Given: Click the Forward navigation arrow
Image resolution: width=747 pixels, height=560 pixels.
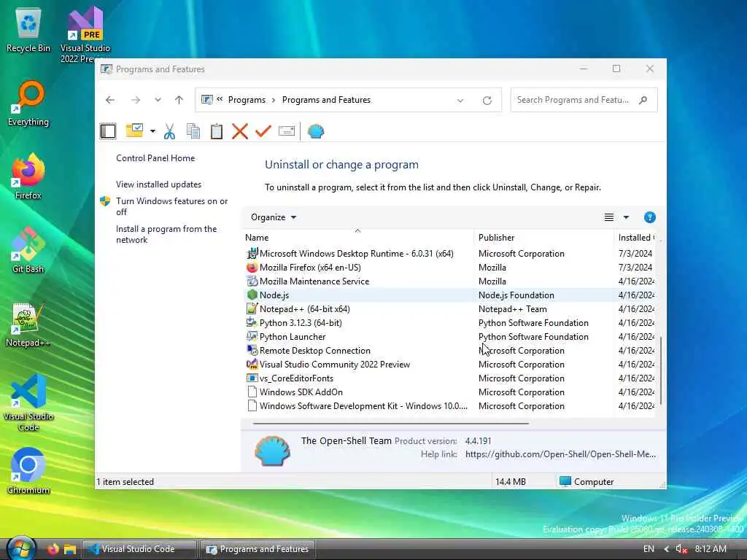Looking at the screenshot, I should [x=136, y=100].
